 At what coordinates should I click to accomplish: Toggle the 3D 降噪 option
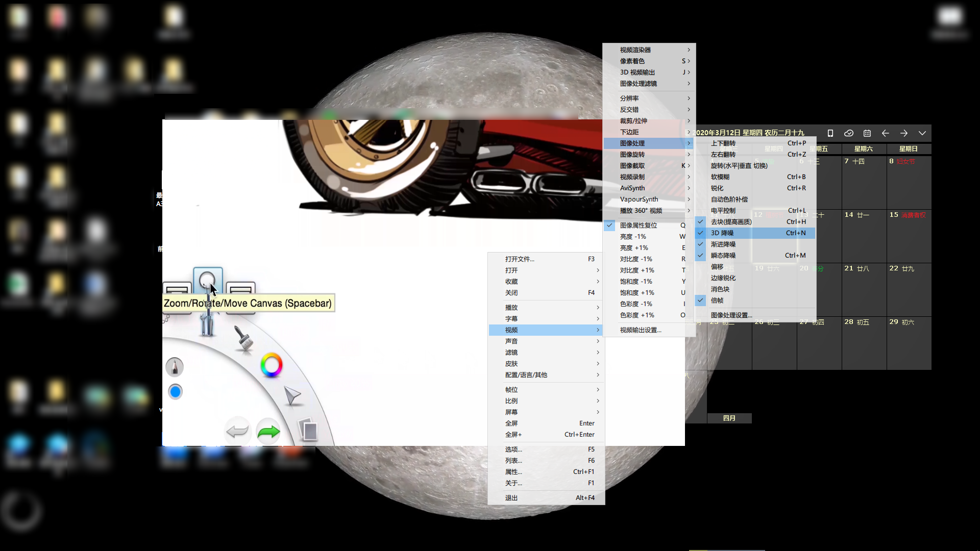[x=755, y=233]
